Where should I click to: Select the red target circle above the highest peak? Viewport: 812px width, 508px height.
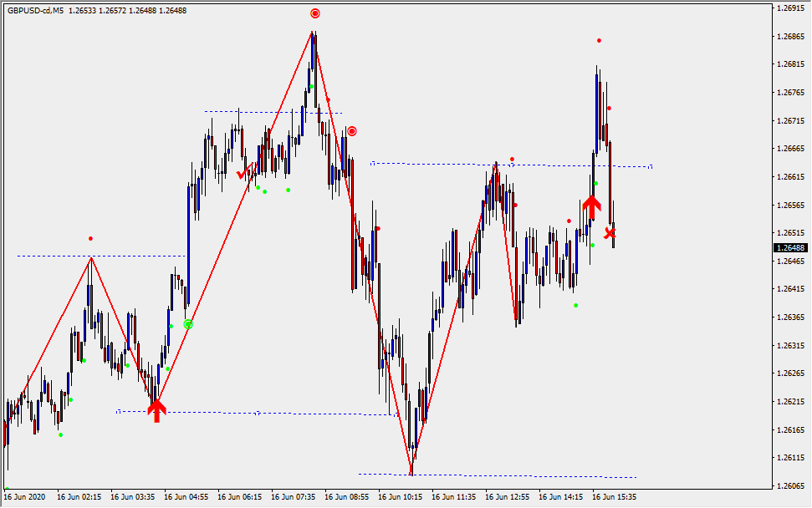pyautogui.click(x=314, y=13)
